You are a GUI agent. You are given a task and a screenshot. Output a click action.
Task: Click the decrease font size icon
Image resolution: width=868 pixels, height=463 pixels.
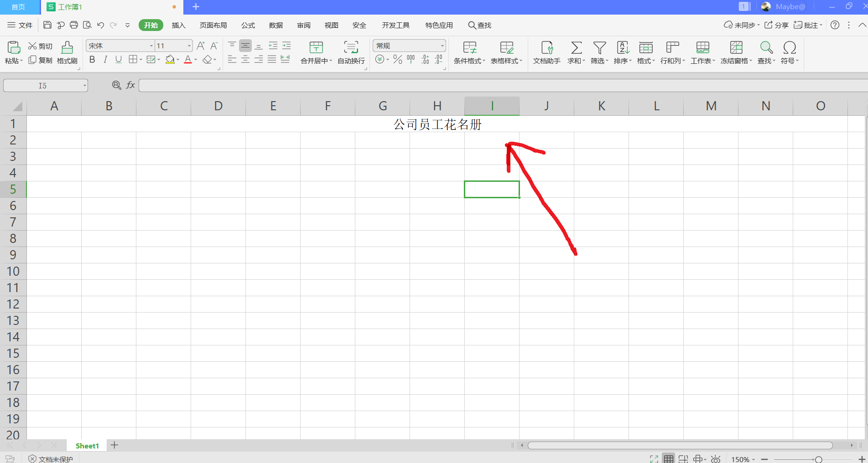214,46
